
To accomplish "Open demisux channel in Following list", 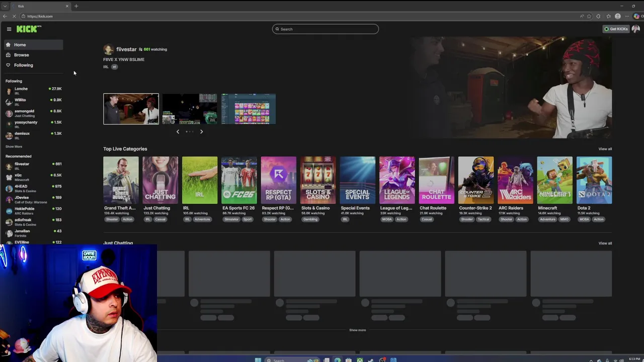I will (33, 135).
